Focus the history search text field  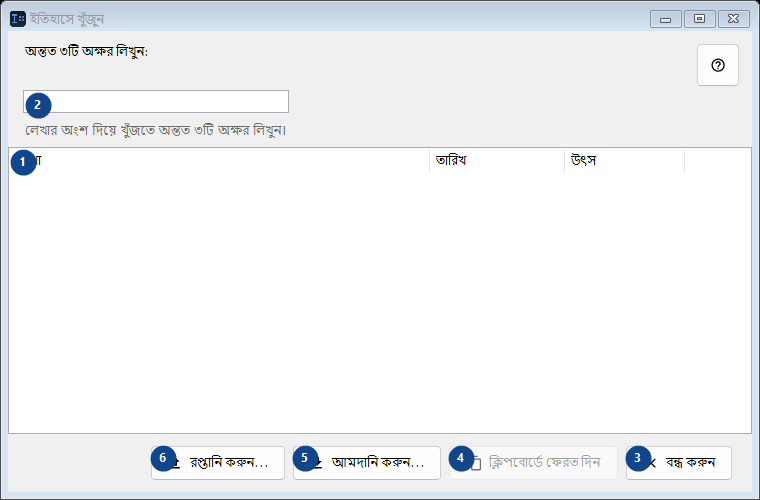pos(156,101)
